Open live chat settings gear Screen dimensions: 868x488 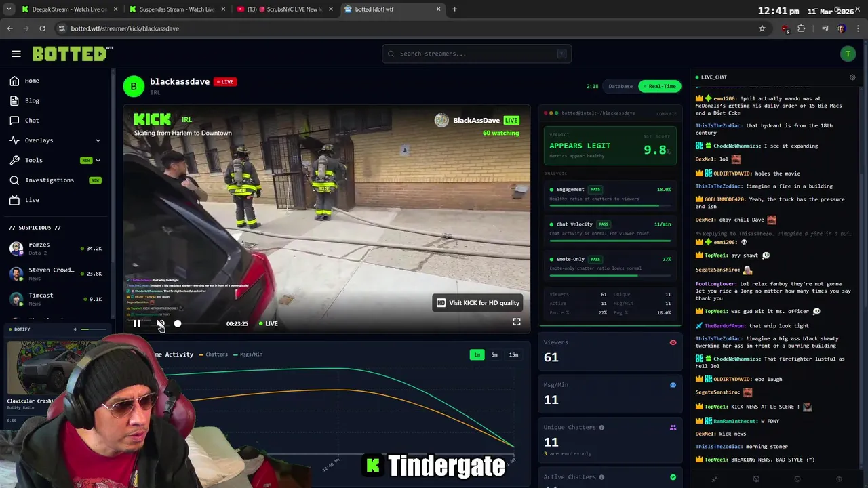coord(852,77)
